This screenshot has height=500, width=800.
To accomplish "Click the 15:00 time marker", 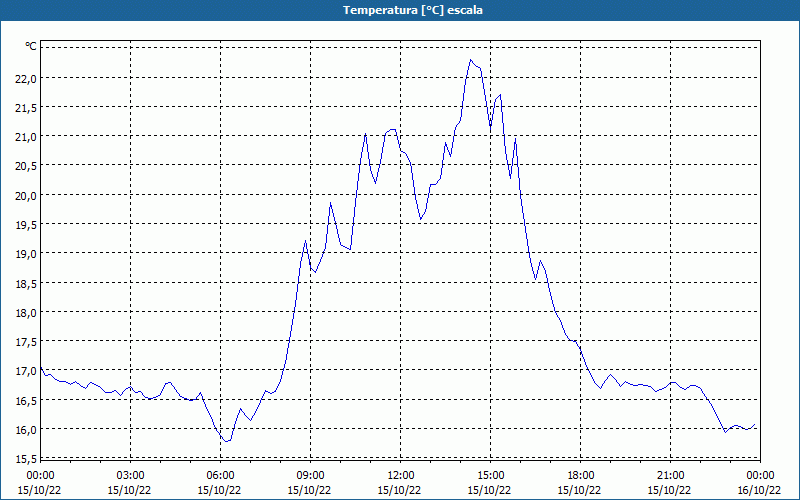I will tap(490, 475).
